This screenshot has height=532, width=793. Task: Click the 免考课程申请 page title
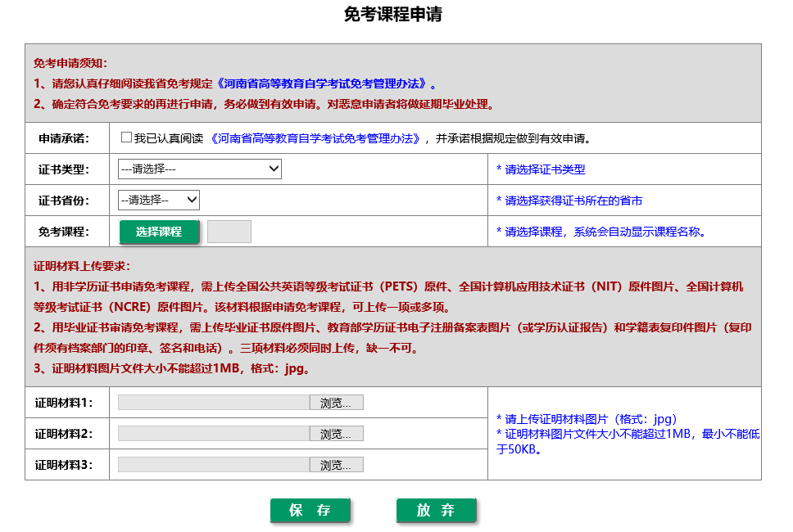point(393,14)
